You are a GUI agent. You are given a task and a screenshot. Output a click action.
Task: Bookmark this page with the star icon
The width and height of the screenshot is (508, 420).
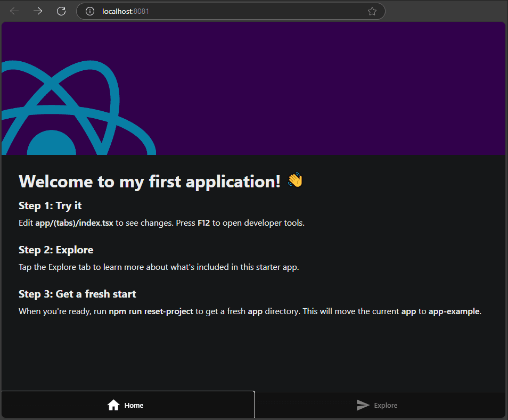(372, 11)
